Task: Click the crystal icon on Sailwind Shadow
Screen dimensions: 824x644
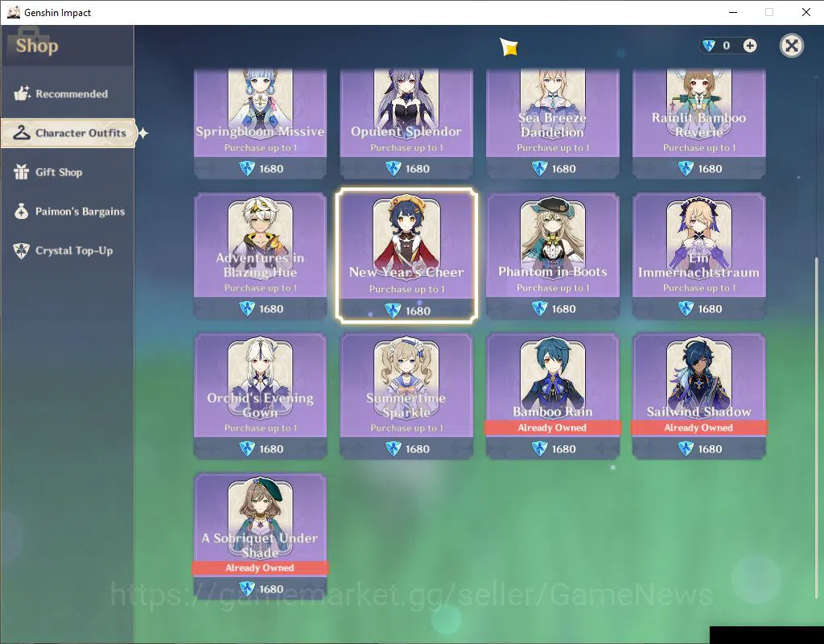Action: point(686,449)
